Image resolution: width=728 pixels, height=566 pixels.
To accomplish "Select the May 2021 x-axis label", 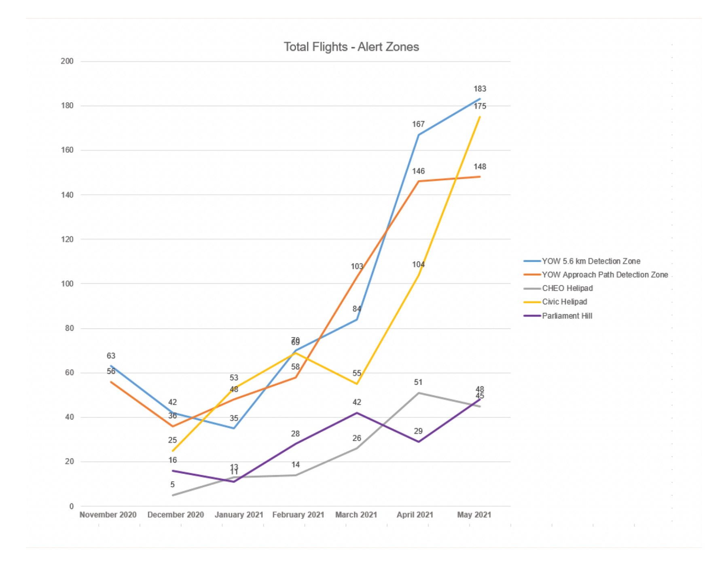I will [x=474, y=515].
